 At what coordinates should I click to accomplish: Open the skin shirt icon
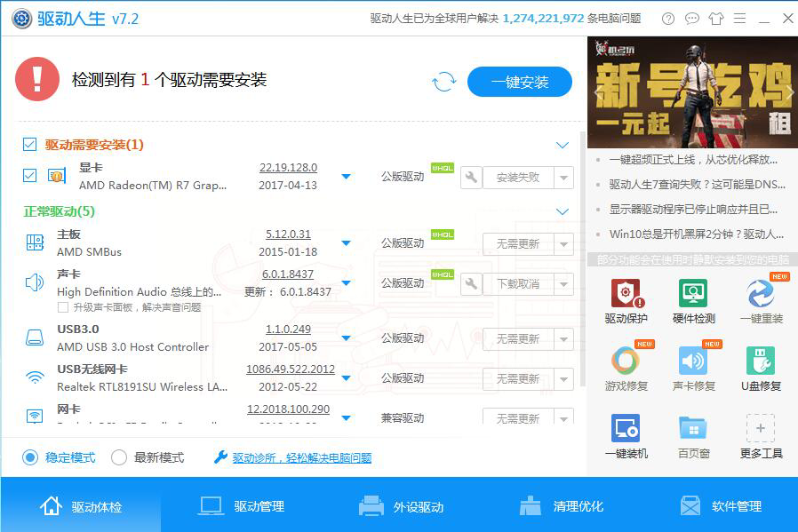715,19
